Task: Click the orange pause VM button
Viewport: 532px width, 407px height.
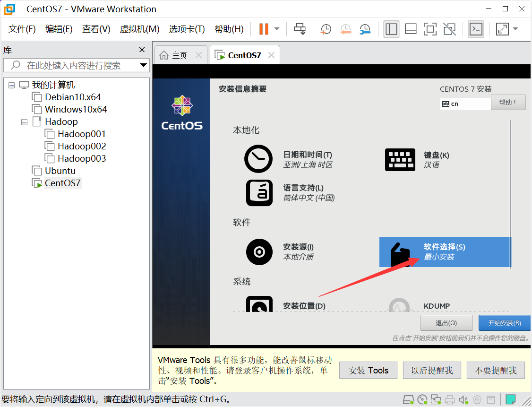Action: tap(264, 29)
